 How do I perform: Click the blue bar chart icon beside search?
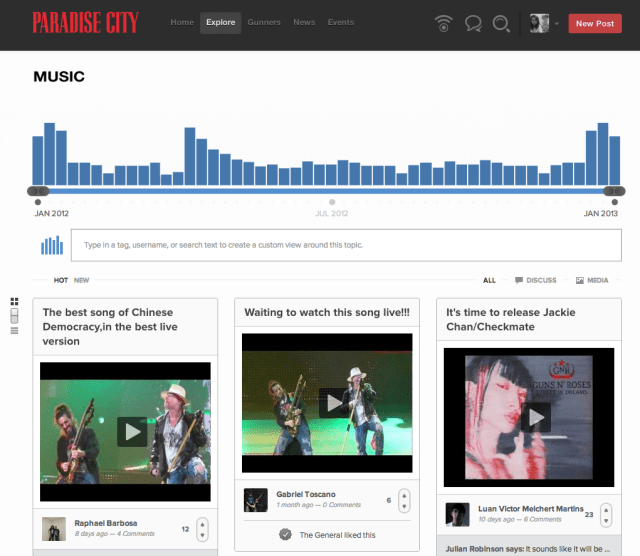coord(52,245)
